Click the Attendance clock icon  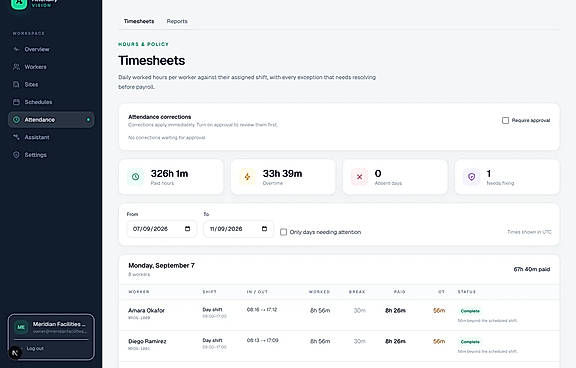pyautogui.click(x=16, y=120)
